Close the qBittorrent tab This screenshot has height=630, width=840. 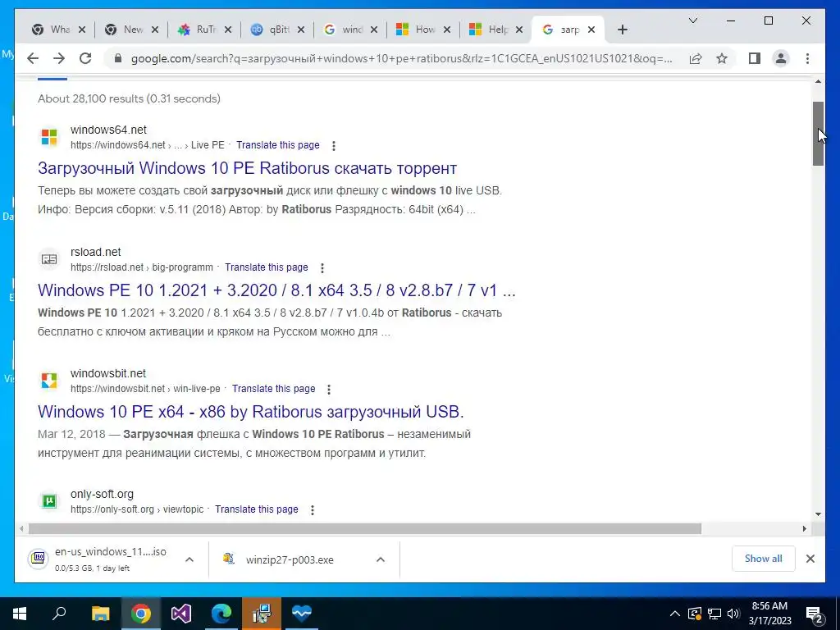tap(300, 30)
